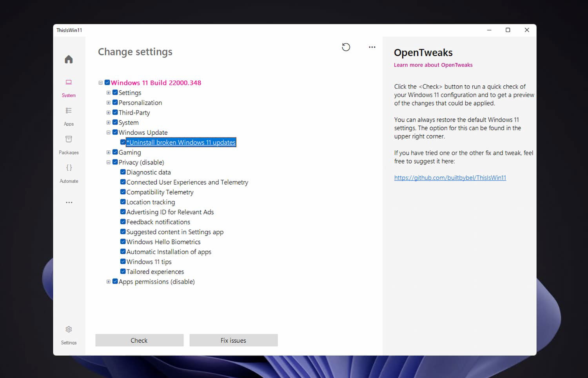Image resolution: width=588 pixels, height=378 pixels.
Task: Toggle the Settings checkbox
Action: (x=115, y=92)
